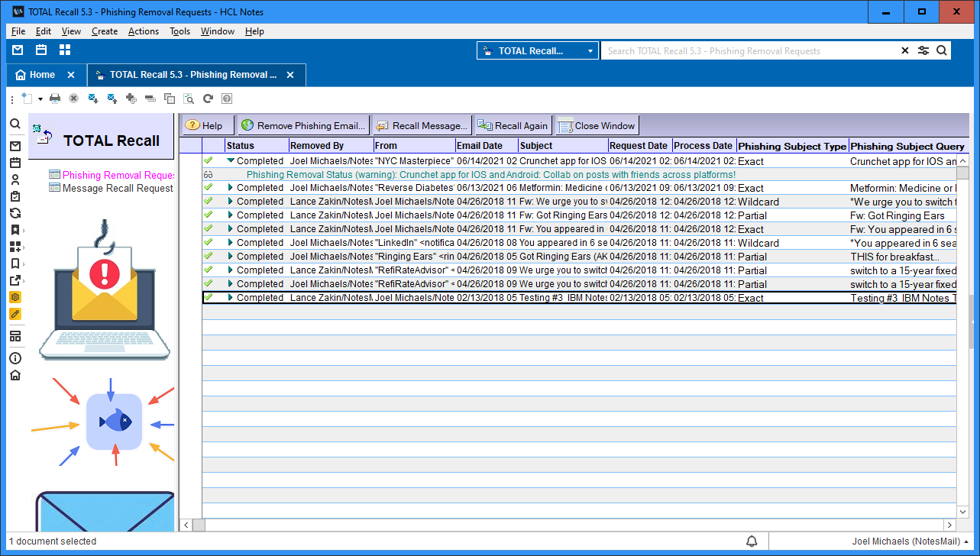The image size is (980, 556).
Task: Open Contacts from the left sidebar
Action: tap(15, 180)
